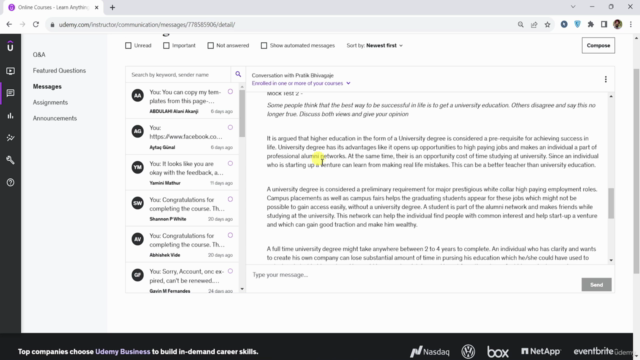Bookmark this page with star icon
The height and width of the screenshot is (360, 640).
tap(547, 24)
